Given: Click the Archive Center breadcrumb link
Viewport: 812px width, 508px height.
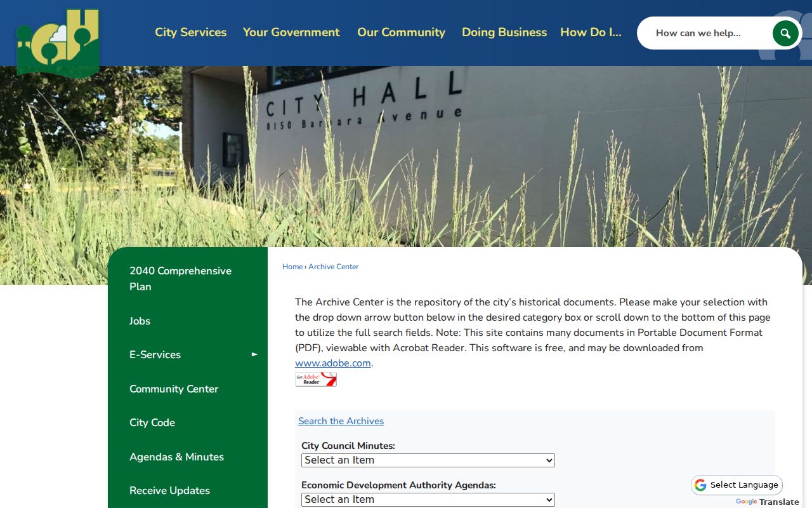Looking at the screenshot, I should click(334, 267).
